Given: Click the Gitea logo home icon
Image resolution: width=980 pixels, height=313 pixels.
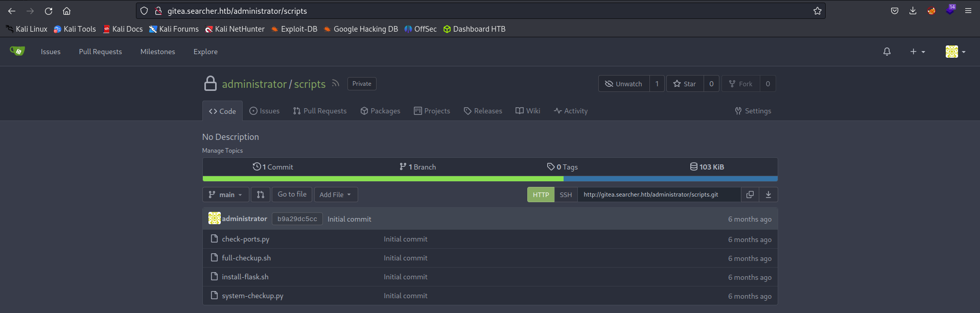Looking at the screenshot, I should pyautogui.click(x=17, y=51).
